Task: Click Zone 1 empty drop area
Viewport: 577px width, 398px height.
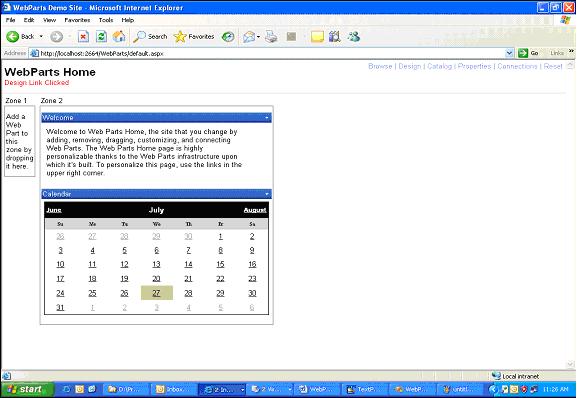Action: (20, 141)
